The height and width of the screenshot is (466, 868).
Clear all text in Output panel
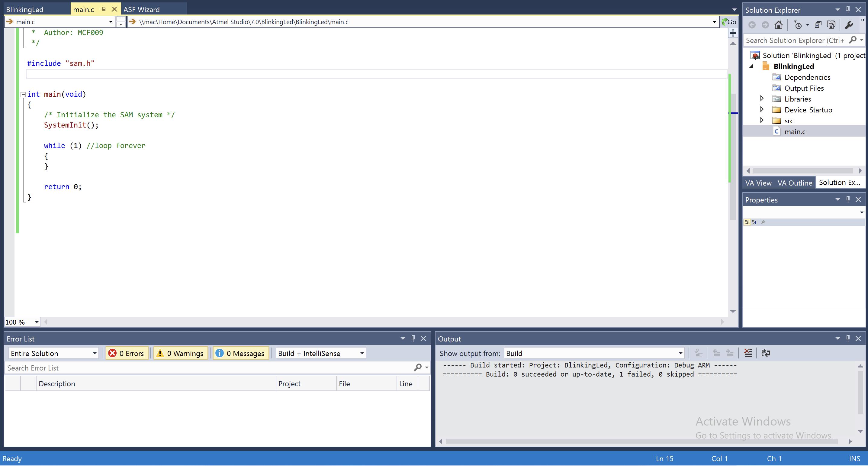click(x=748, y=353)
